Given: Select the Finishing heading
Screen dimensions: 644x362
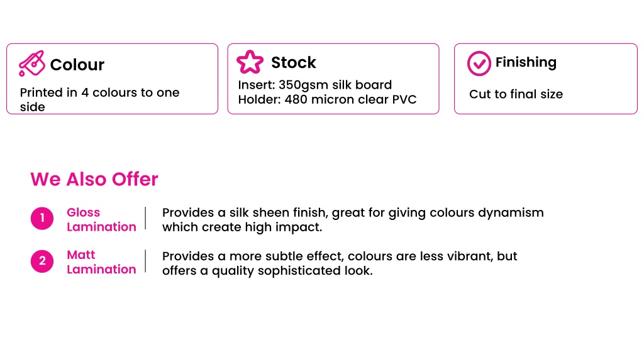Looking at the screenshot, I should [x=526, y=62].
